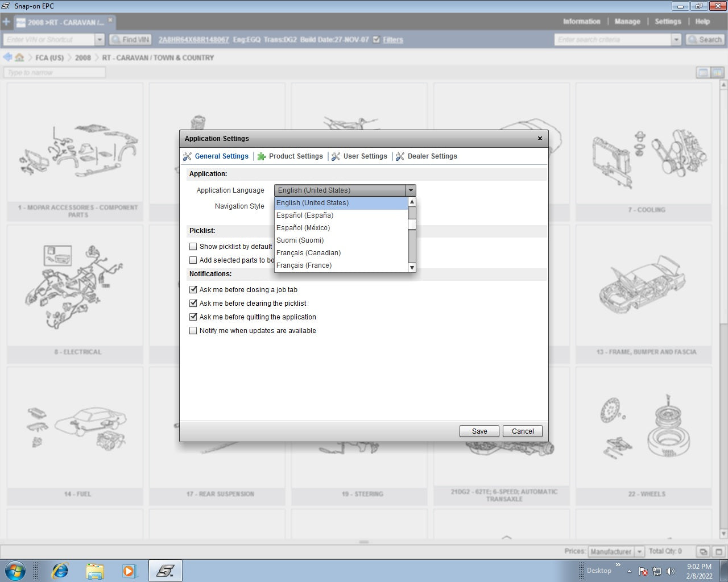Open the Information menu

click(x=582, y=22)
